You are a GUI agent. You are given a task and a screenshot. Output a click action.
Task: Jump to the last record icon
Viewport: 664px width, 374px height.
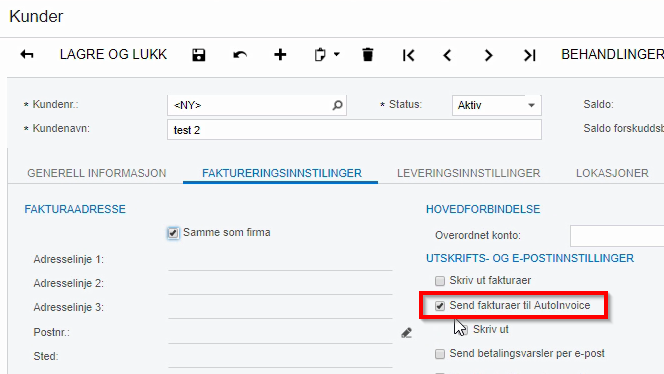click(529, 55)
